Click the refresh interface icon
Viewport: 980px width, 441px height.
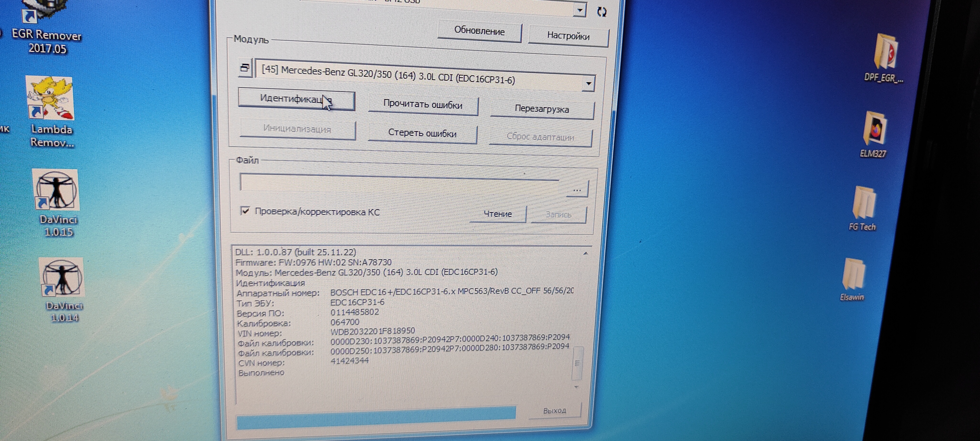pos(601,12)
